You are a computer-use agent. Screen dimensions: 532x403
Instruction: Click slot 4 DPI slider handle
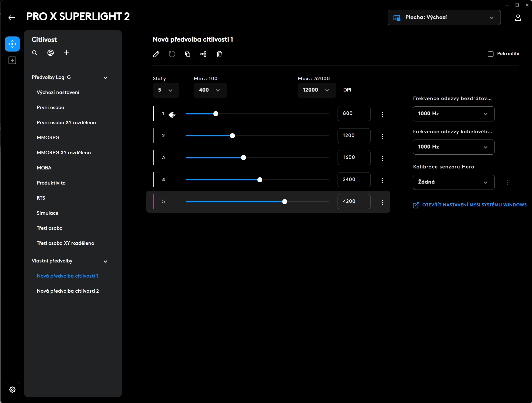point(260,180)
